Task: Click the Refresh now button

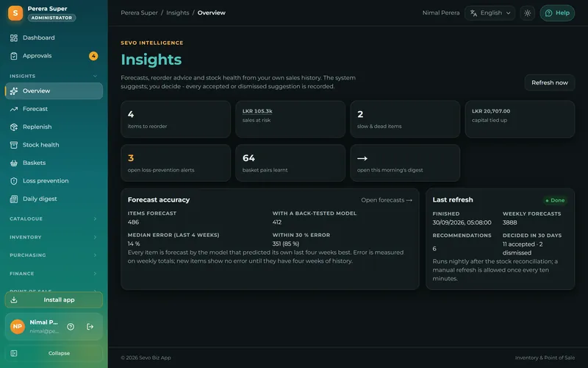Action: point(549,82)
